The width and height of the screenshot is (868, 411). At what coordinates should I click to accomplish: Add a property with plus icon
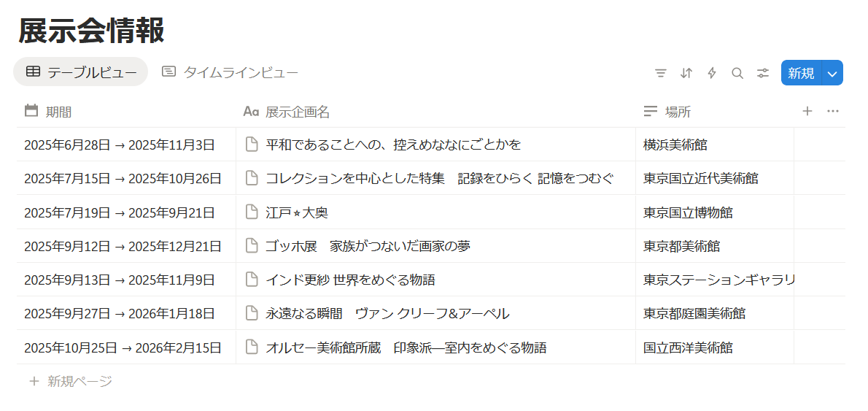807,112
